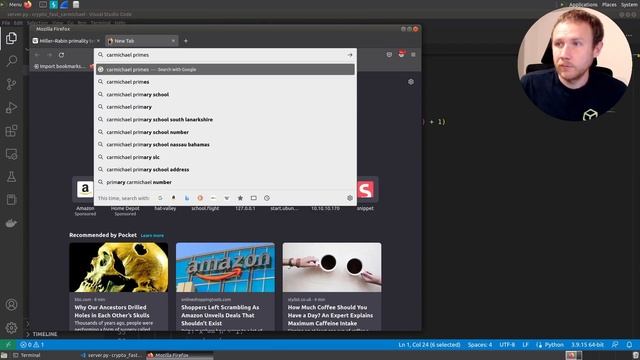Screen dimensions: 640x360
Task: Click the Firefox back arrow
Action: point(37,55)
